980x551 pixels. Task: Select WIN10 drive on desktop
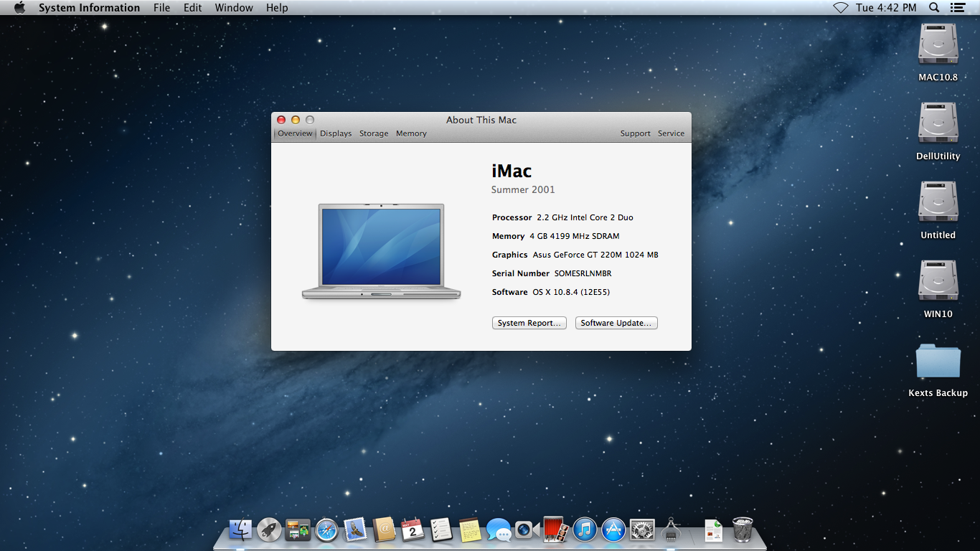938,288
